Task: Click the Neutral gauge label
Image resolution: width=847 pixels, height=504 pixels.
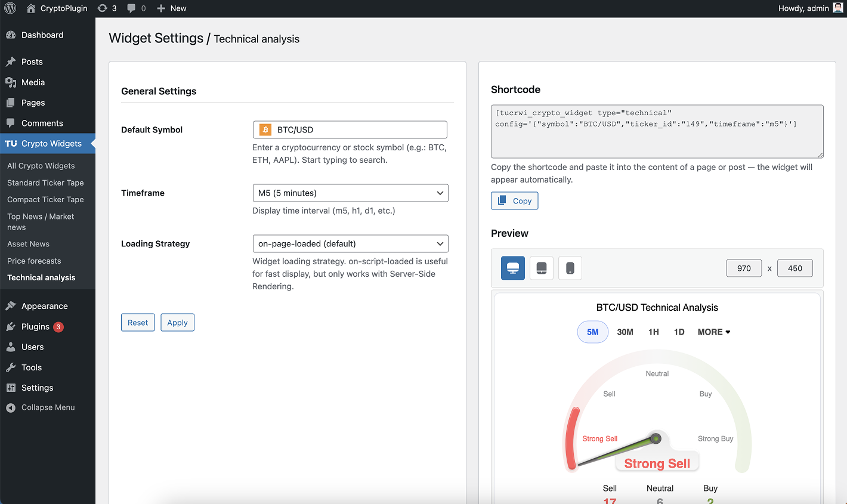Action: (657, 374)
